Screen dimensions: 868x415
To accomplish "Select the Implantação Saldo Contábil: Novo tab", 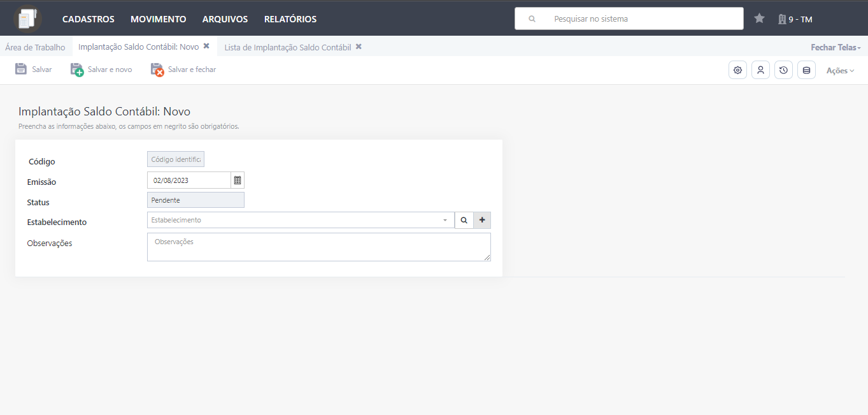I will point(139,47).
